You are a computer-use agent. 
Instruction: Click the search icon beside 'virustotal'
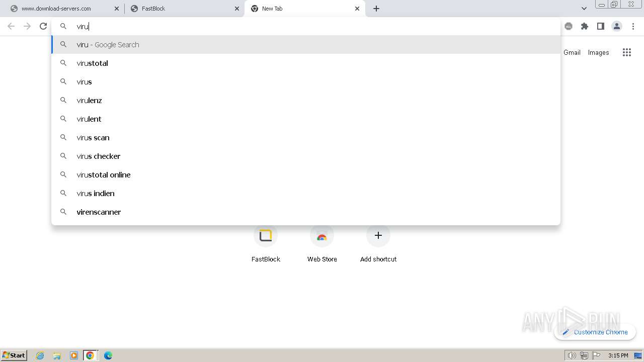[x=63, y=63]
